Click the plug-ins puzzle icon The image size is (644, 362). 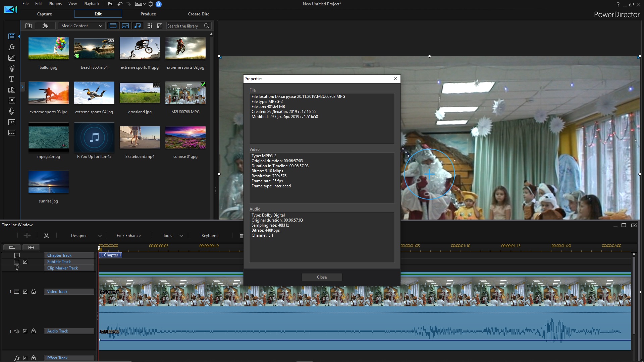pyautogui.click(x=45, y=26)
